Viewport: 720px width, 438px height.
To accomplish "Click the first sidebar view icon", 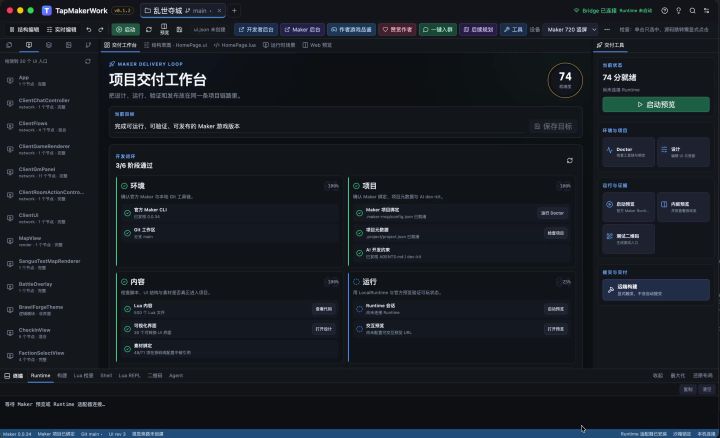I will tap(9, 45).
